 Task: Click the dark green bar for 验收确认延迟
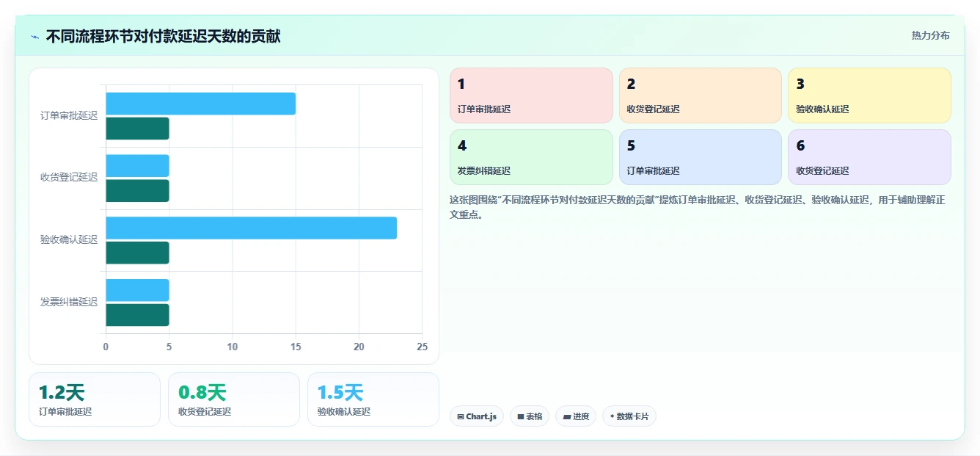coord(138,253)
